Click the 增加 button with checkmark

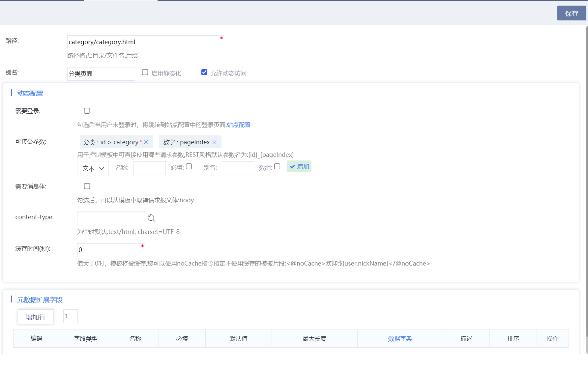click(299, 167)
